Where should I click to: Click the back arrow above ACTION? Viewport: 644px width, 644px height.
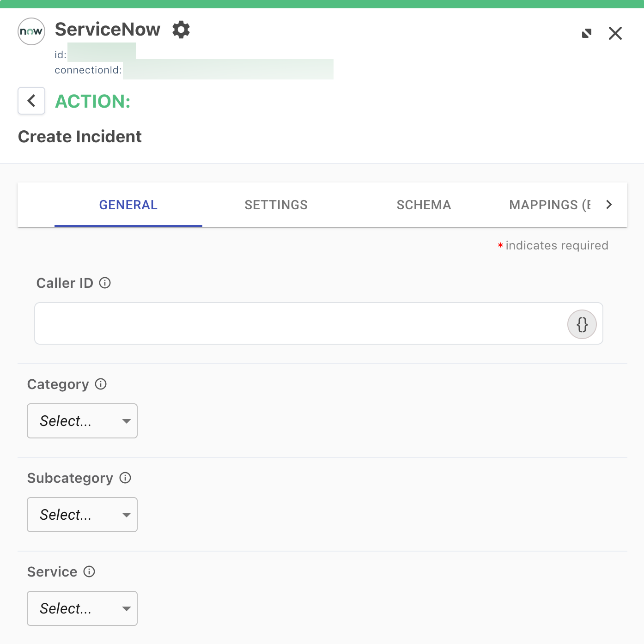(31, 101)
